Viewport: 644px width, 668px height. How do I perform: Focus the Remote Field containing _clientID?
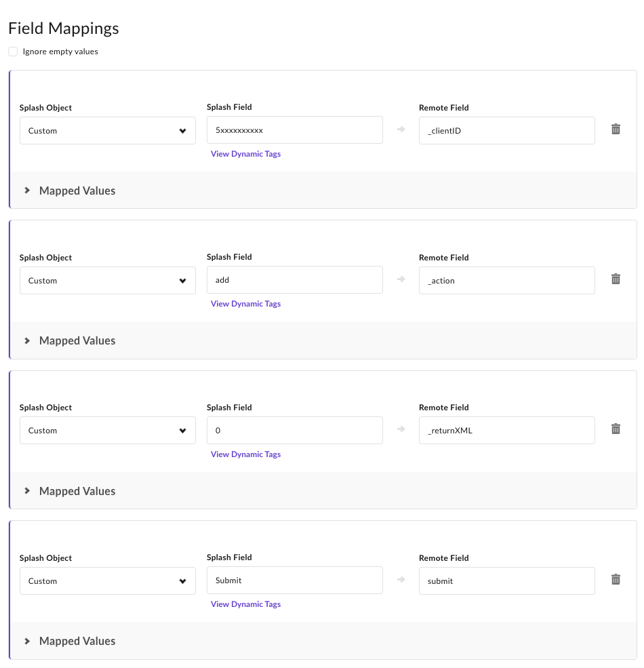tap(507, 130)
